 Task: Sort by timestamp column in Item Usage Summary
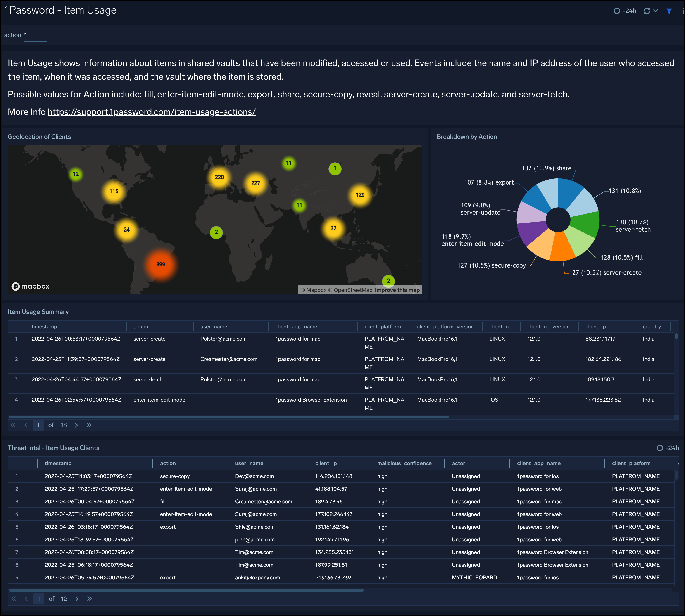pyautogui.click(x=44, y=327)
